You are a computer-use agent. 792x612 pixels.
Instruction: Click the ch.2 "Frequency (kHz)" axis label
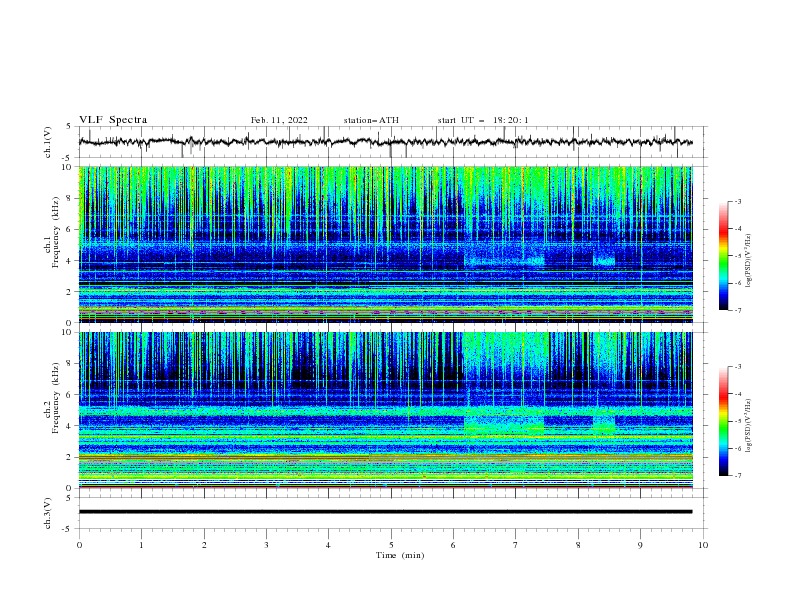[x=56, y=398]
